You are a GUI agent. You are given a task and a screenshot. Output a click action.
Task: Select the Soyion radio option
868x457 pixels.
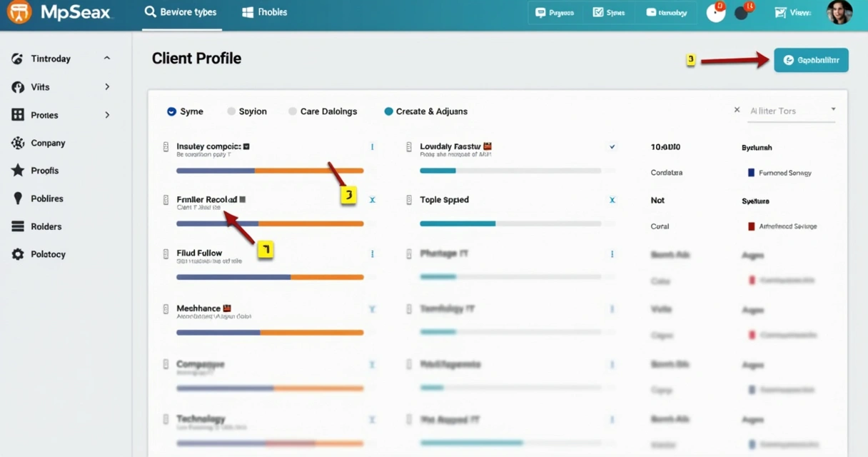[x=231, y=111]
